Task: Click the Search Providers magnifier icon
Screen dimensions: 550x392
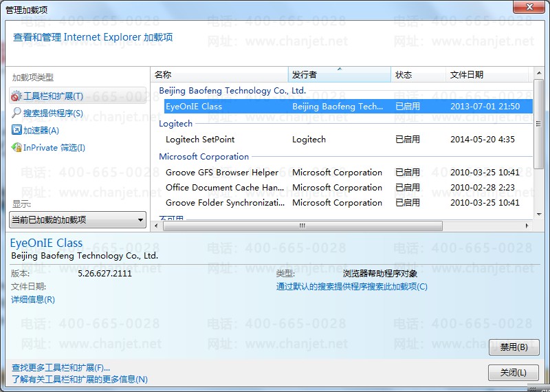Action: click(x=16, y=113)
